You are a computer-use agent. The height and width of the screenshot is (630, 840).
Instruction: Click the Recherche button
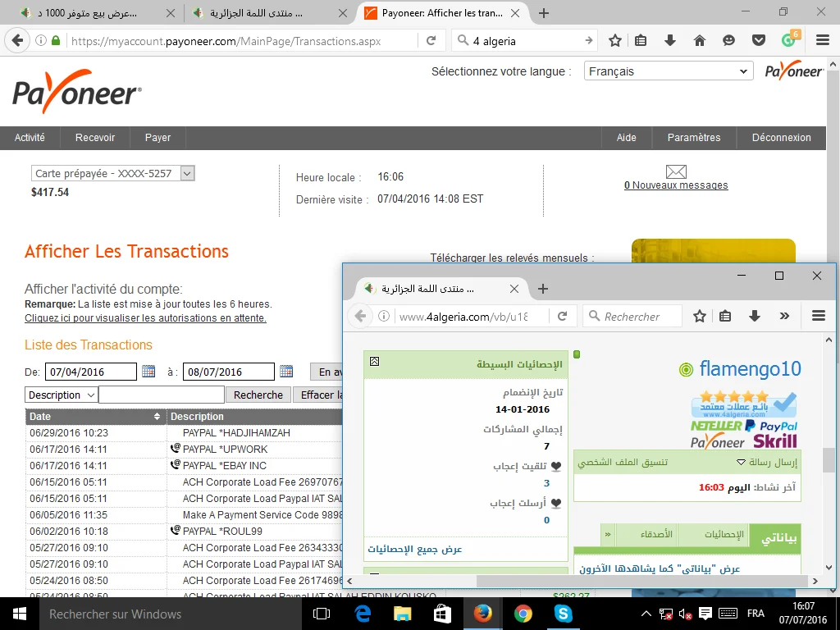258,395
